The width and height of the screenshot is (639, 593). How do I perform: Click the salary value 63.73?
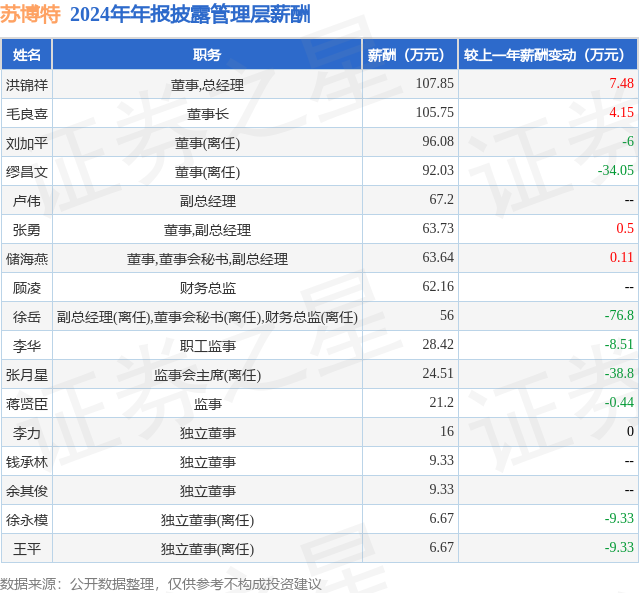[x=438, y=228]
